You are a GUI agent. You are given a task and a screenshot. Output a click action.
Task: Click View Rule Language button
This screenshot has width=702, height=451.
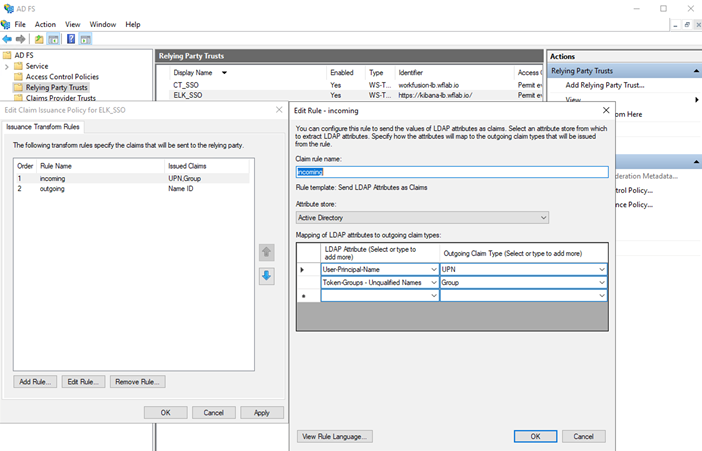point(334,436)
